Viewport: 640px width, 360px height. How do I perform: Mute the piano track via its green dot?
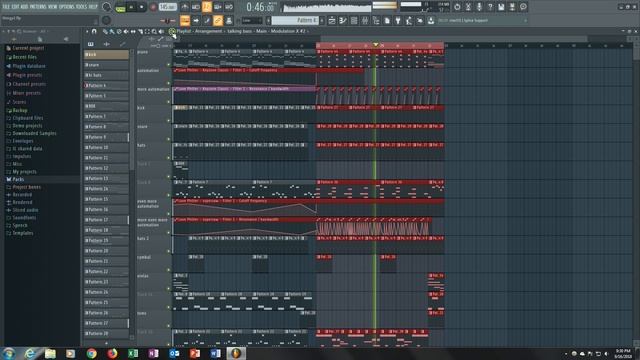[x=168, y=64]
